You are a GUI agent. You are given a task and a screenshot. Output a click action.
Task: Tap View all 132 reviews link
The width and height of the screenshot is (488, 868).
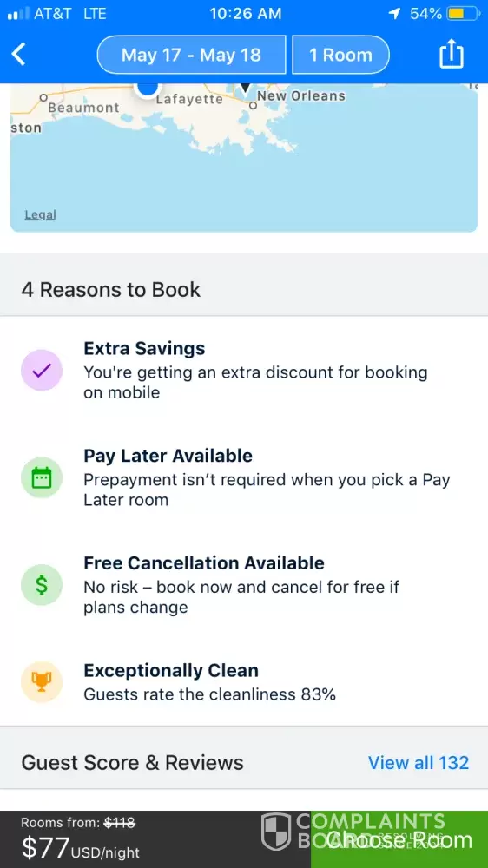[419, 762]
